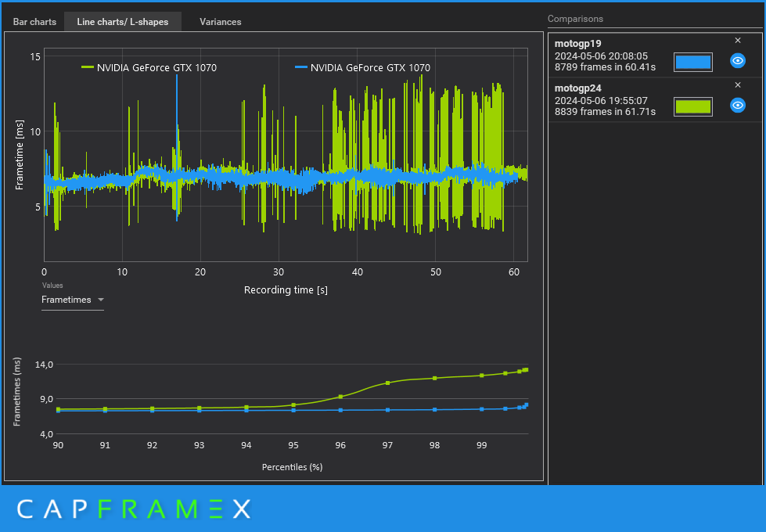Select the Line charts/ L-shapes tab
This screenshot has width=766, height=532.
click(123, 22)
